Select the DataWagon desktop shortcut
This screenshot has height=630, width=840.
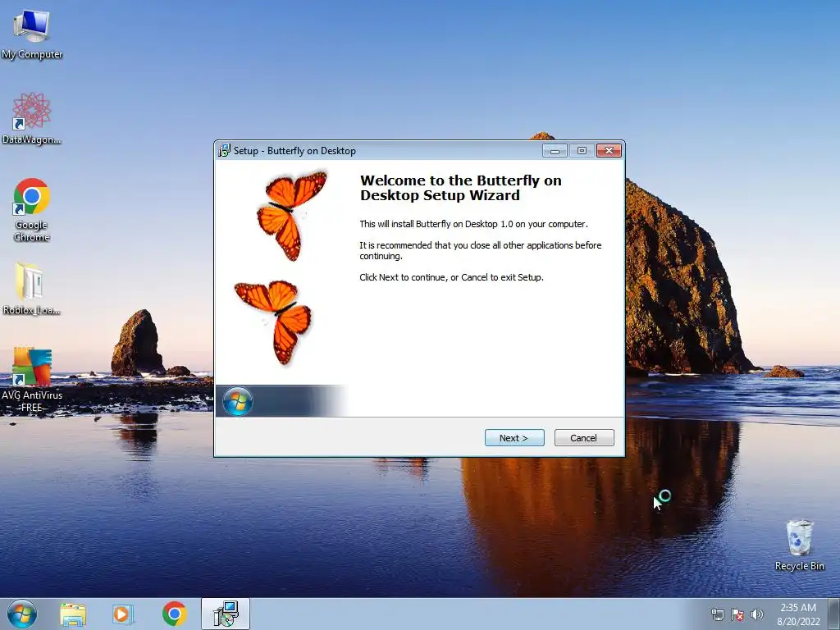coord(32,118)
